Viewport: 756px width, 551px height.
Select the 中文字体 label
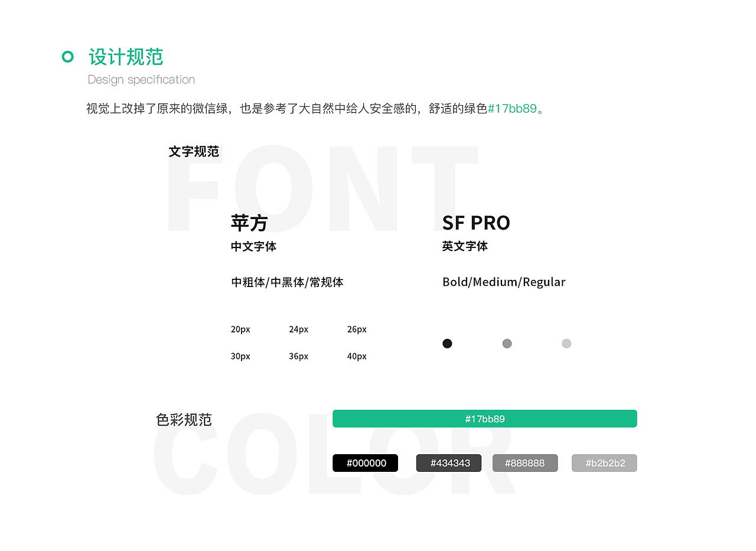pyautogui.click(x=253, y=246)
